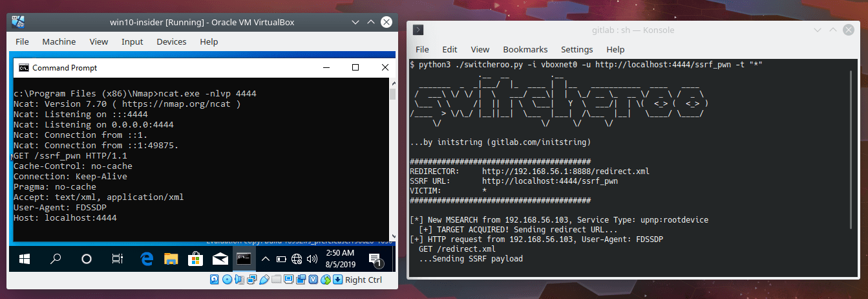Click VirtualBox recording indicator
868x299 pixels.
click(x=301, y=280)
